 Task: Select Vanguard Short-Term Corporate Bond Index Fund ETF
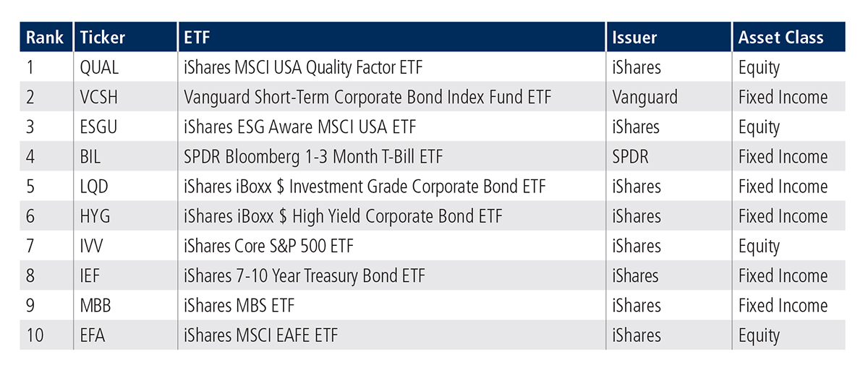[367, 98]
